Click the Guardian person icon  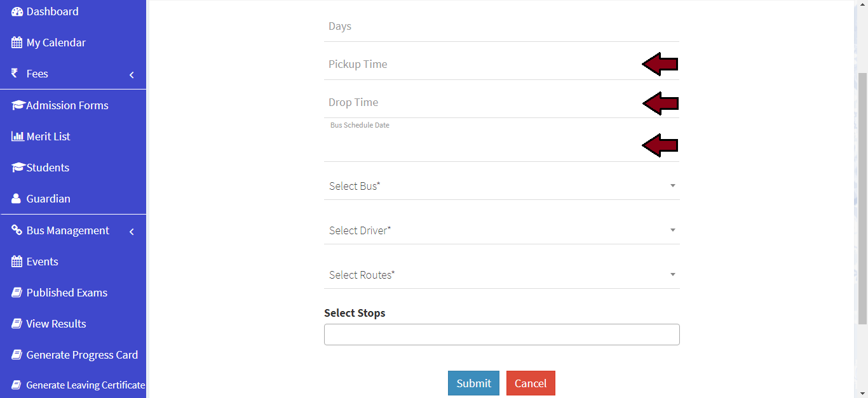pyautogui.click(x=16, y=199)
